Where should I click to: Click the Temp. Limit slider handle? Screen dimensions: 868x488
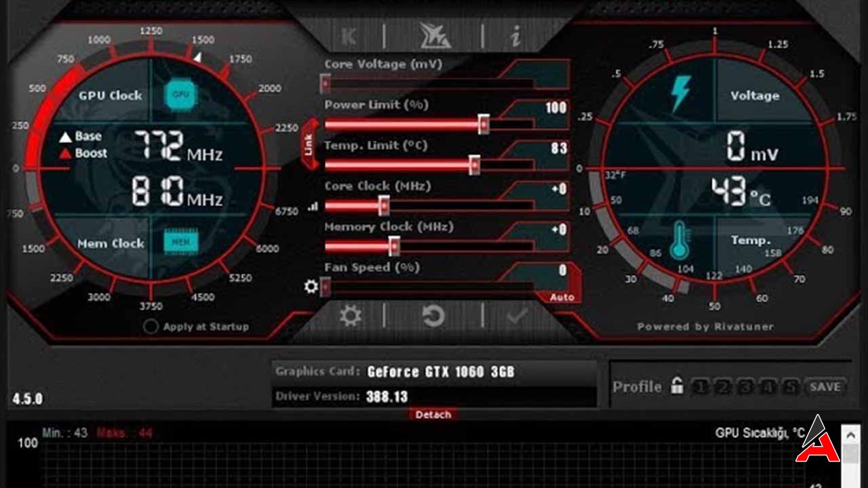[x=475, y=165]
